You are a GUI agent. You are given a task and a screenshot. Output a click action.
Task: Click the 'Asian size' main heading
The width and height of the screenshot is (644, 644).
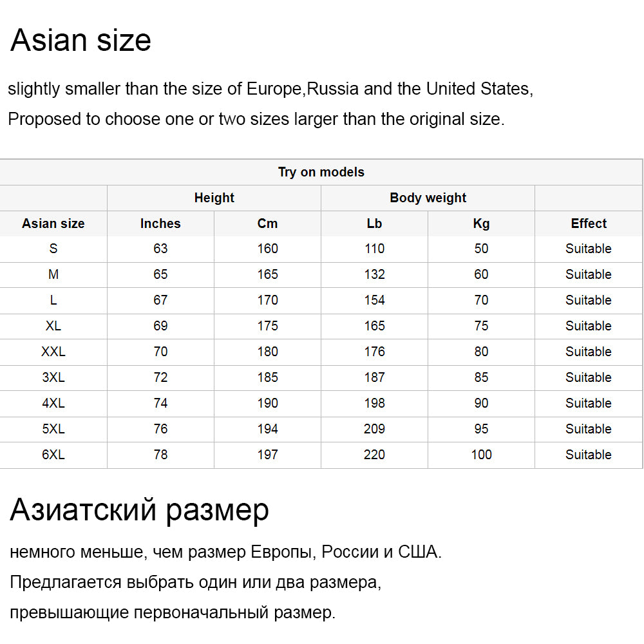pyautogui.click(x=80, y=40)
